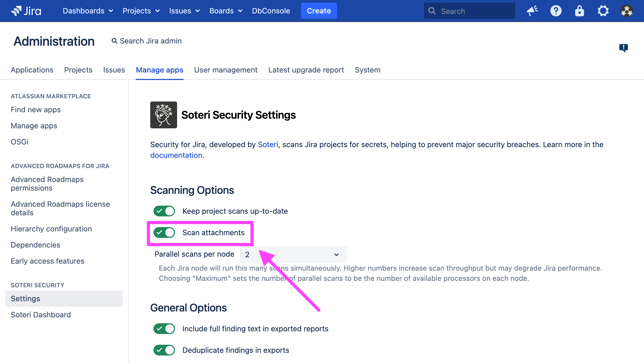Image resolution: width=644 pixels, height=363 pixels.
Task: Click the Jira logo
Action: [26, 11]
